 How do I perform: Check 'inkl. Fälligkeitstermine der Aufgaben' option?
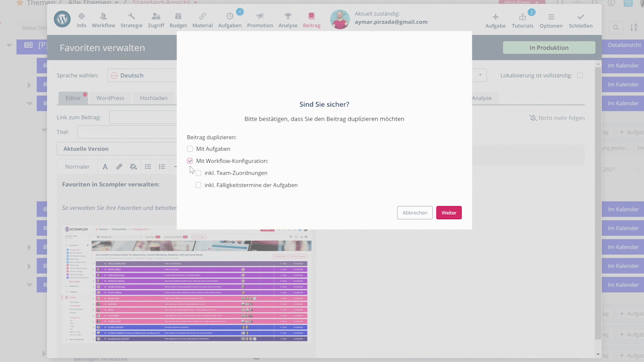tap(198, 185)
